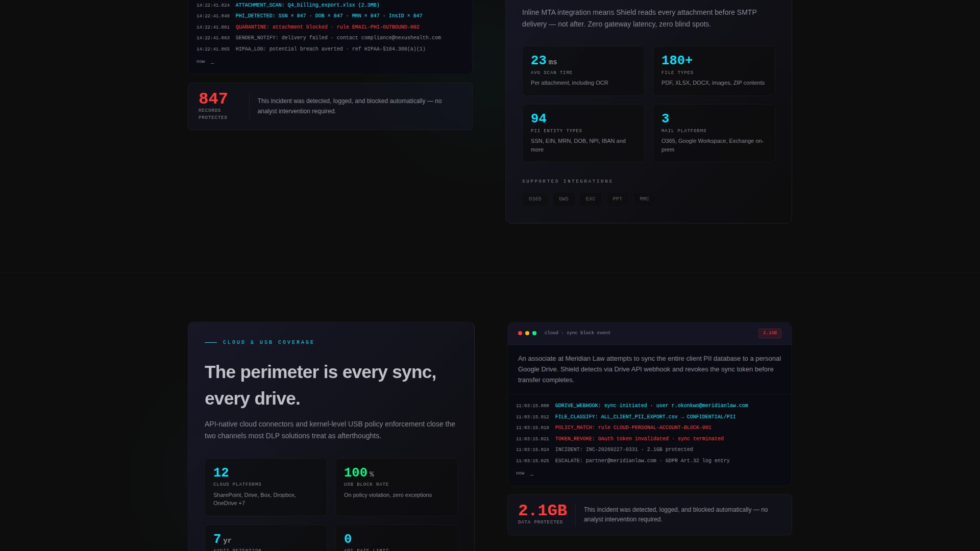The height and width of the screenshot is (551, 980).
Task: Click the 0 API rate limit stat
Action: (x=396, y=538)
